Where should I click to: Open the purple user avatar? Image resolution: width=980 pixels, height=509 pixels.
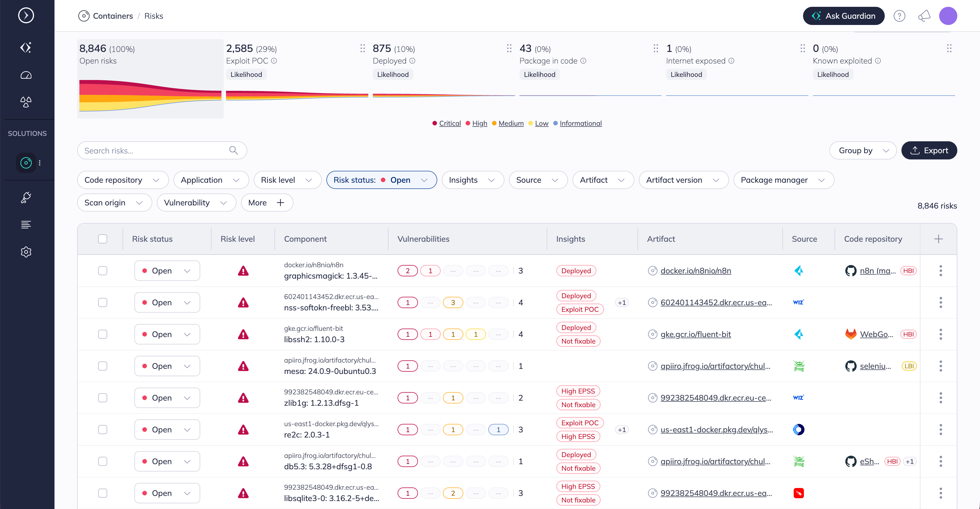[948, 16]
